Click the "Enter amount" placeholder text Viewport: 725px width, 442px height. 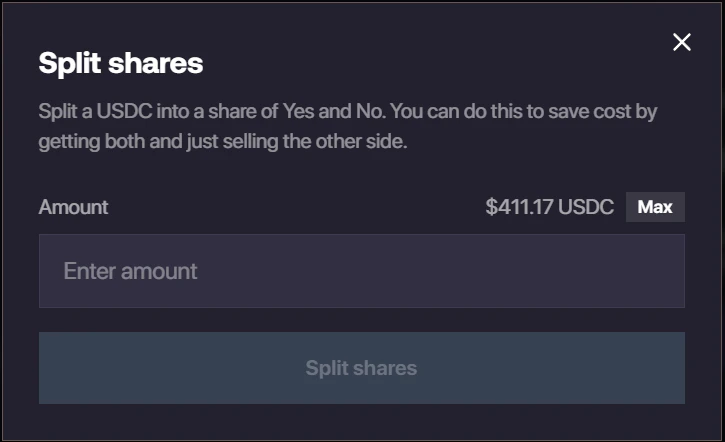click(130, 271)
